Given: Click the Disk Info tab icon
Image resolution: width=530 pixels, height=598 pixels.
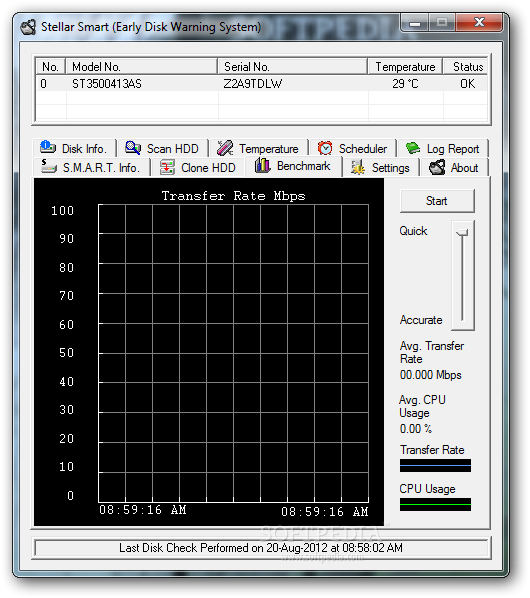Looking at the screenshot, I should pyautogui.click(x=48, y=147).
